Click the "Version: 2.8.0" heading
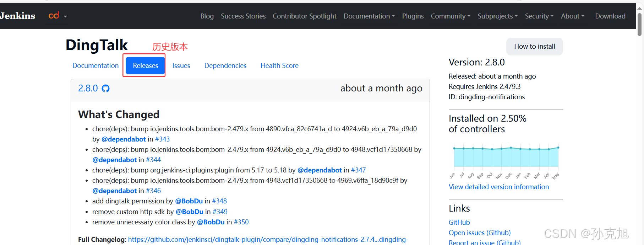644x245 pixels. tap(477, 62)
